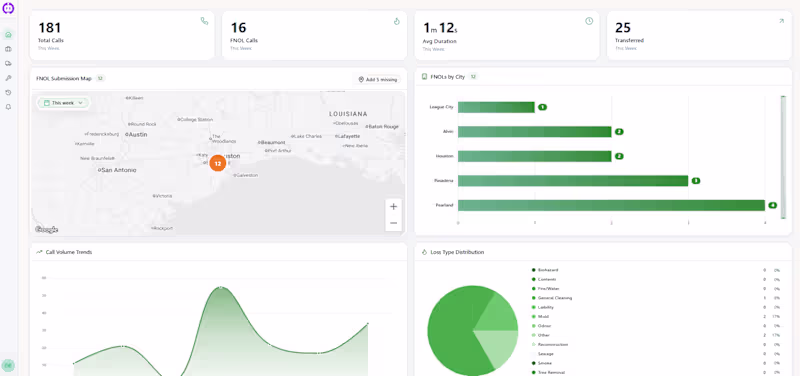Click the Alvin bar in the chart

pyautogui.click(x=534, y=132)
